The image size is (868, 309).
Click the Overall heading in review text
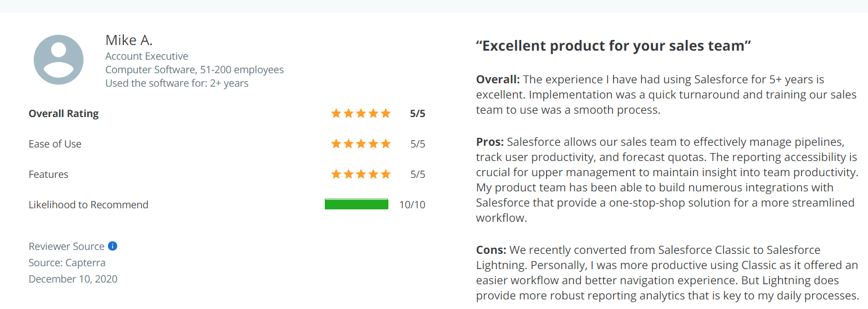pyautogui.click(x=498, y=79)
